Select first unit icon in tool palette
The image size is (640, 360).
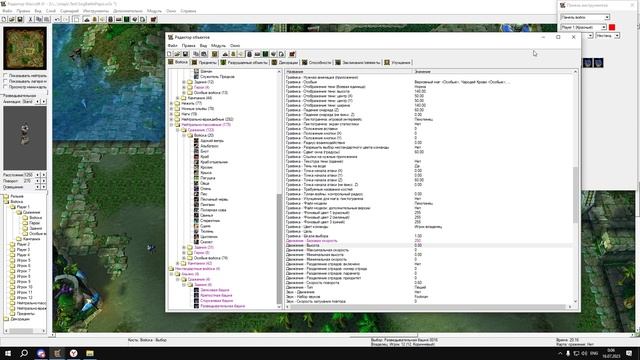point(587,63)
